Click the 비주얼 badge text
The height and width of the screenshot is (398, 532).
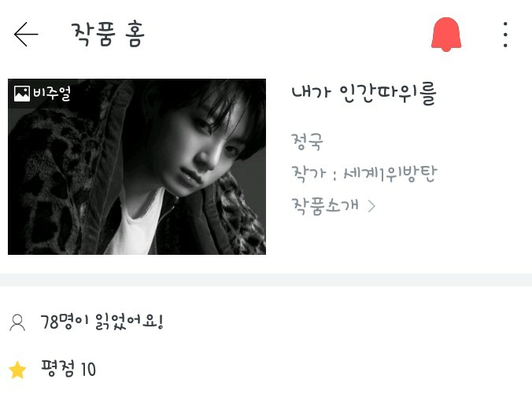pos(52,94)
